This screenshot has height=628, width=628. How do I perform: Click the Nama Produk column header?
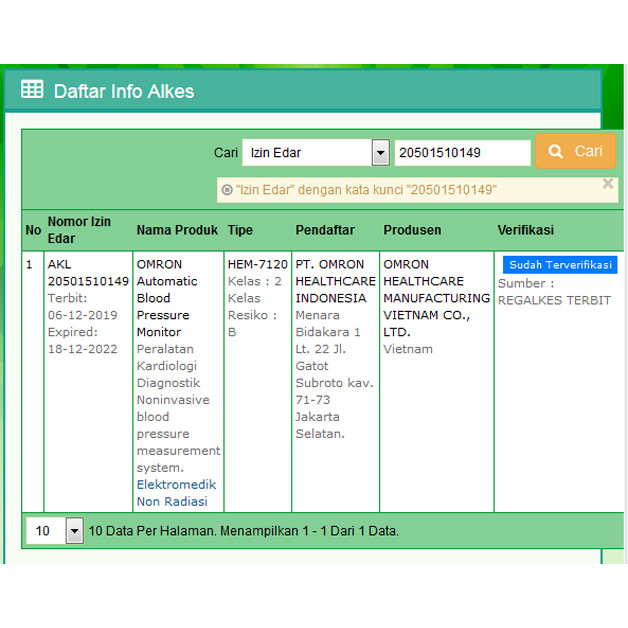click(x=177, y=230)
